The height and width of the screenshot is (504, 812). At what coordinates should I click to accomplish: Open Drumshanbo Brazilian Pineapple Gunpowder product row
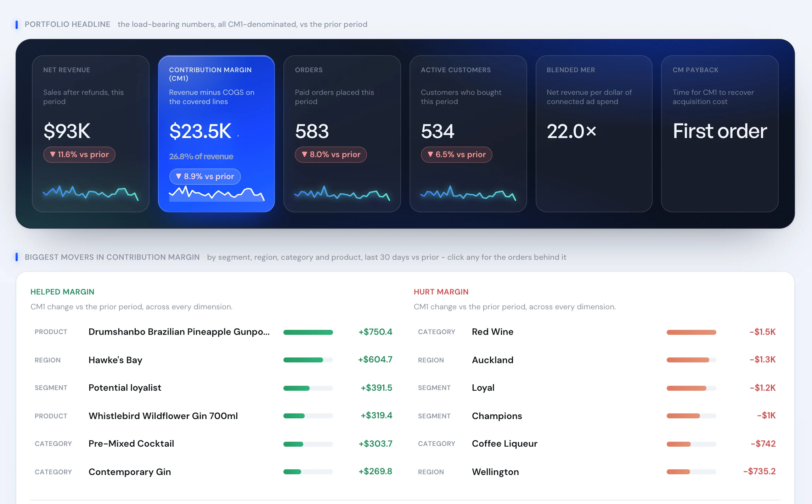point(214,332)
